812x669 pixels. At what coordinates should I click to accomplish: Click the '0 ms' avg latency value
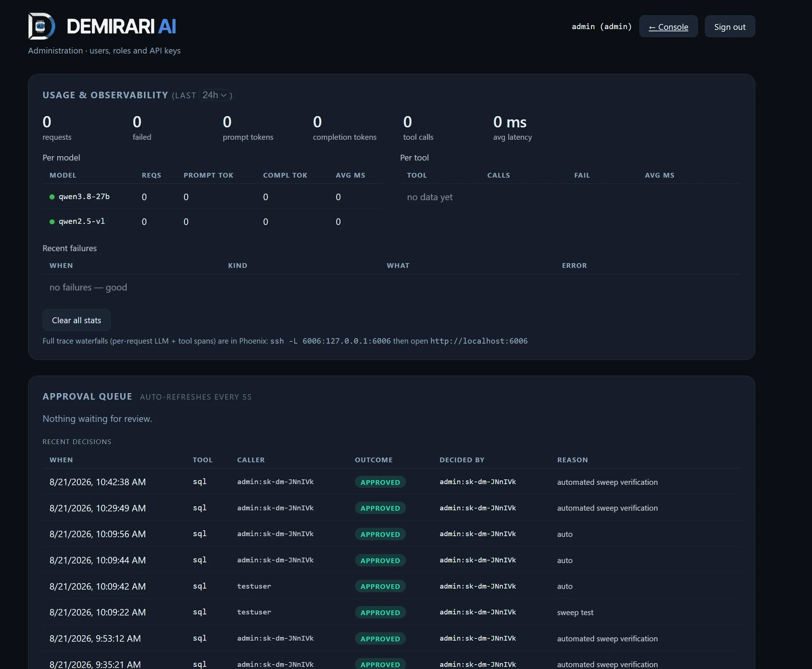tap(510, 122)
